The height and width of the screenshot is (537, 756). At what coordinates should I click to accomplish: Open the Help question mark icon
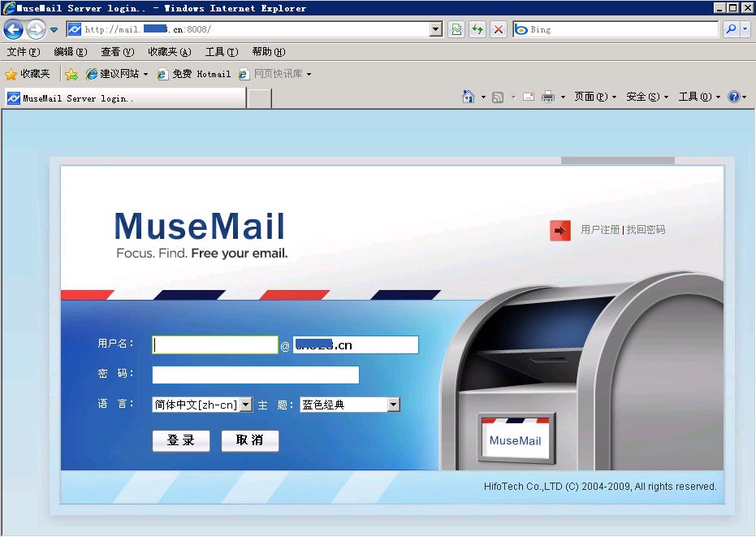tap(733, 97)
